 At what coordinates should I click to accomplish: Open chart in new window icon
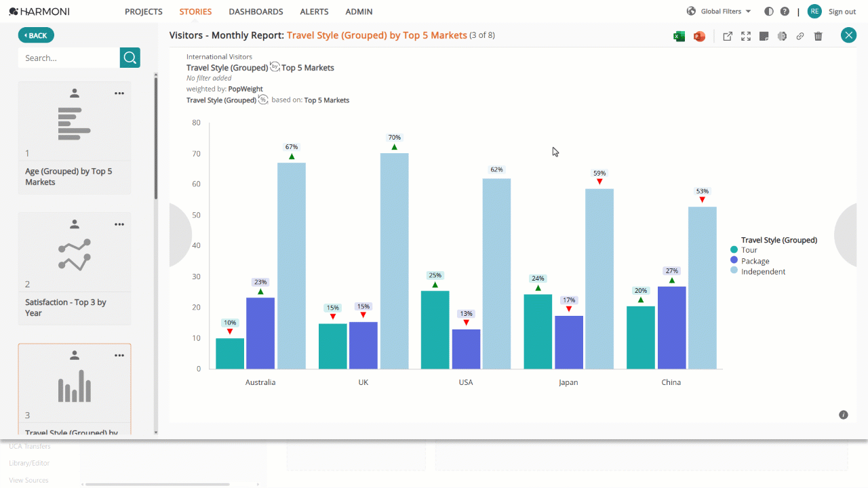(x=728, y=37)
